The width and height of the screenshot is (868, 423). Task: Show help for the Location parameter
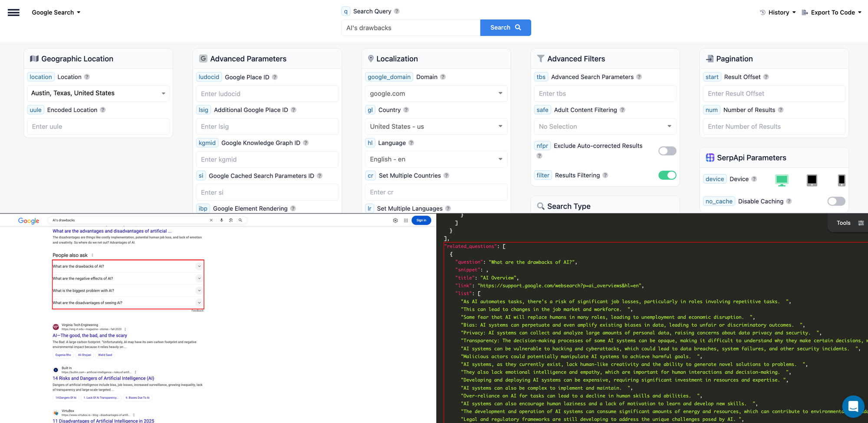click(x=87, y=77)
